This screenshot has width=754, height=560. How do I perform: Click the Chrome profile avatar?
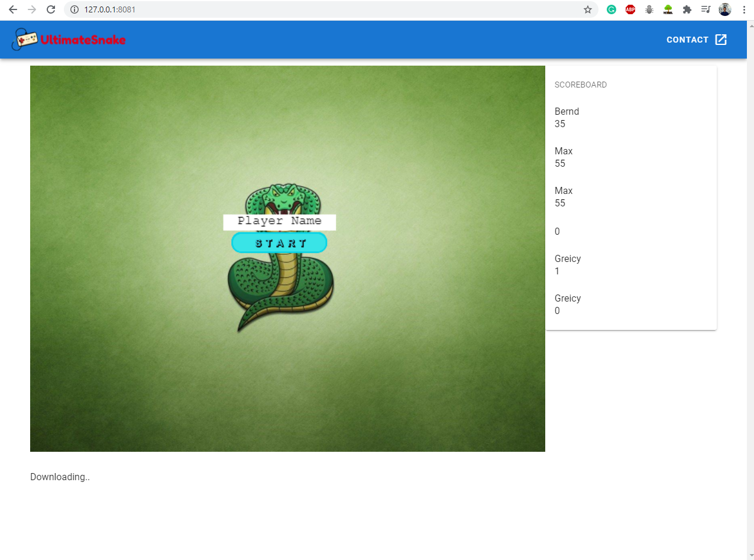click(724, 9)
